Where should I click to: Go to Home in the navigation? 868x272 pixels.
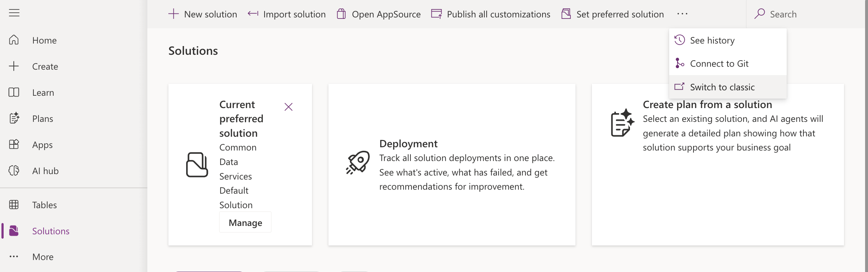pos(44,40)
